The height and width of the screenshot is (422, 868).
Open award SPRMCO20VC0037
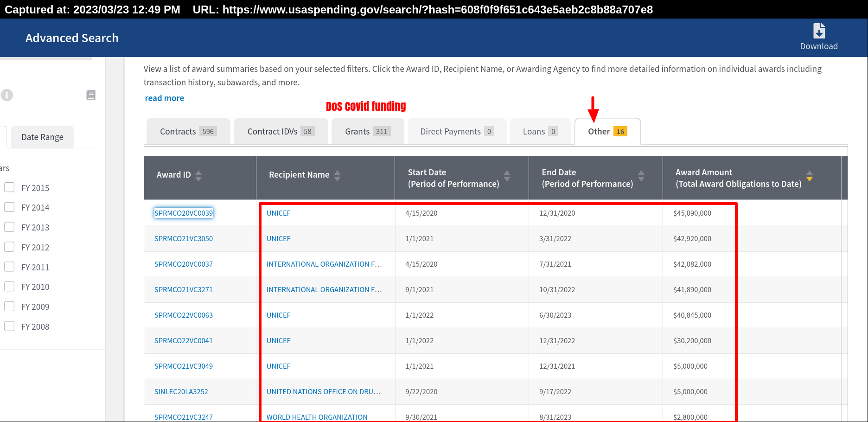pyautogui.click(x=184, y=264)
